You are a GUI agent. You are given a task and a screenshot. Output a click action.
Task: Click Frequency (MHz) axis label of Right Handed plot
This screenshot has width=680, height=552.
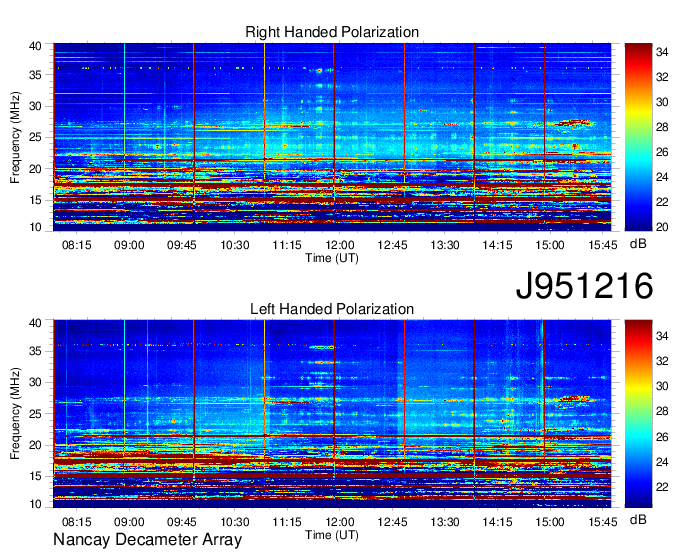15,137
